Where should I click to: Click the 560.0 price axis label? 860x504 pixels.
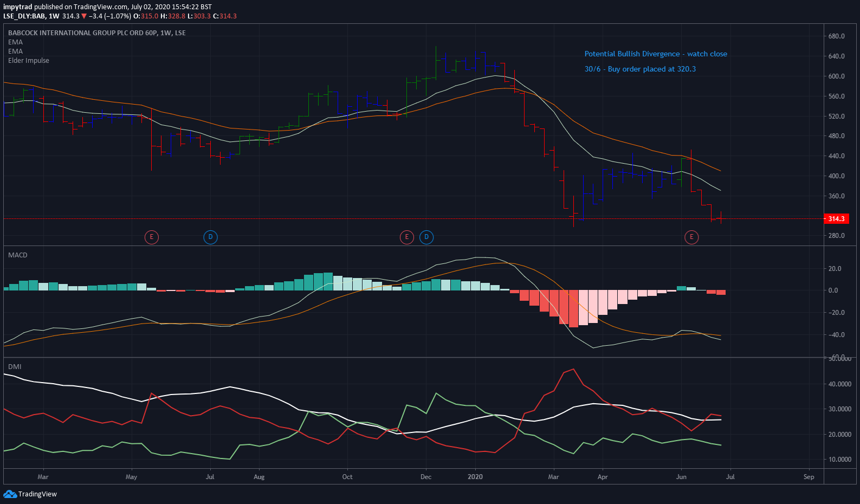pyautogui.click(x=836, y=96)
